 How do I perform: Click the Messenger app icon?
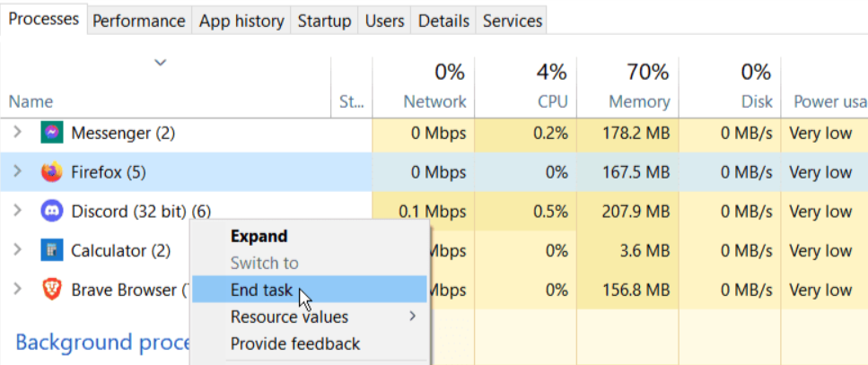point(52,134)
